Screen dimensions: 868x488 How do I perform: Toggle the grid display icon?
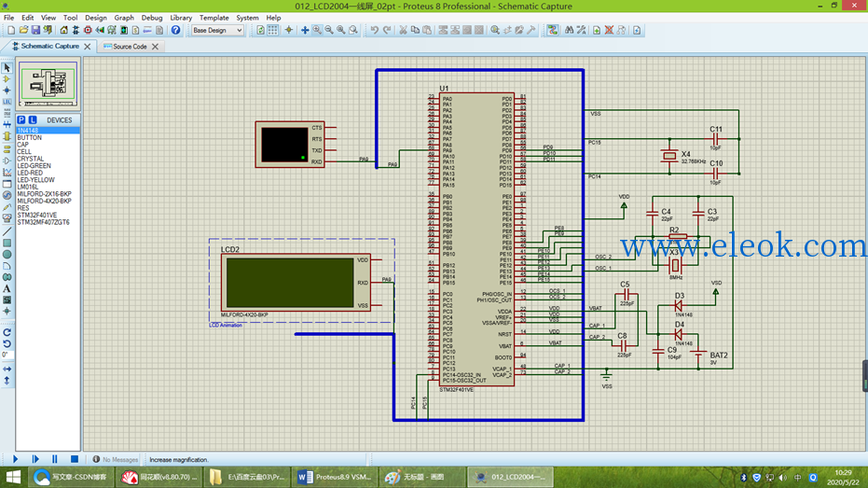tap(273, 30)
